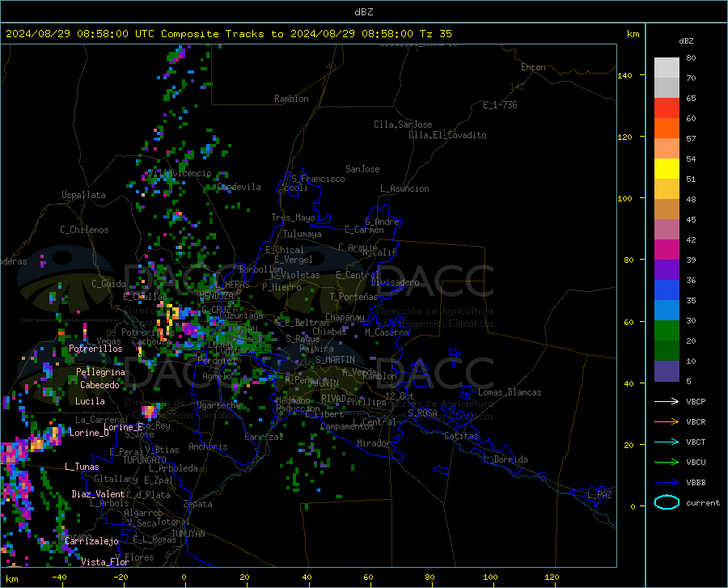The width and height of the screenshot is (728, 588).
Task: Click the 'L_PAZ' map label
Action: pyautogui.click(x=599, y=495)
